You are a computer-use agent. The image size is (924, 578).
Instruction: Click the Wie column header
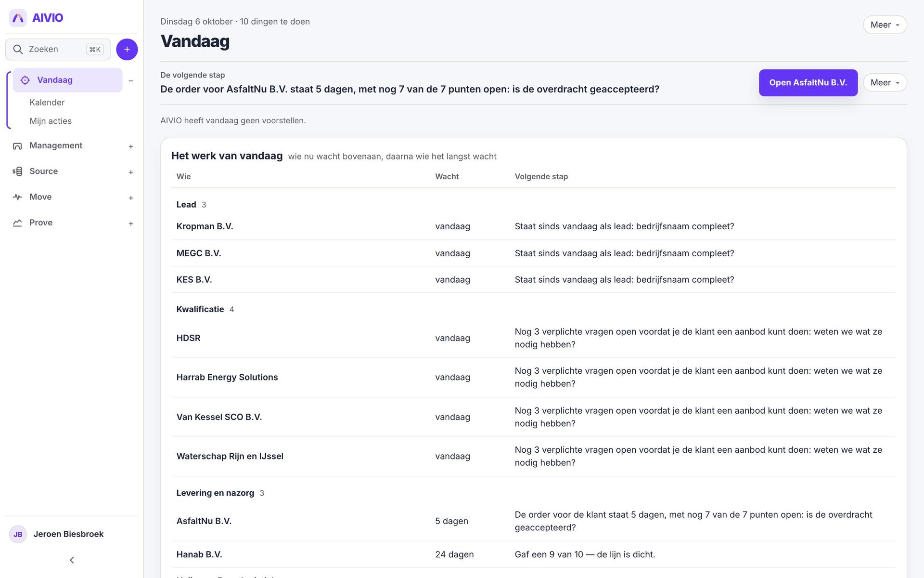[183, 176]
